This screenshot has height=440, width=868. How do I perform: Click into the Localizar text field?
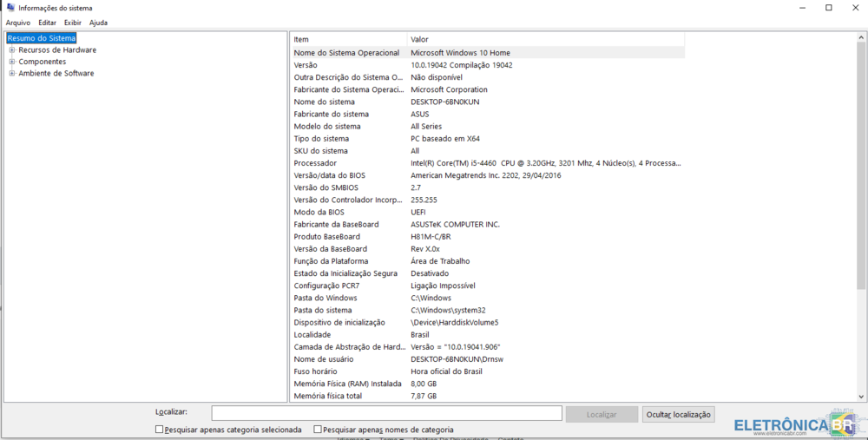pos(386,414)
